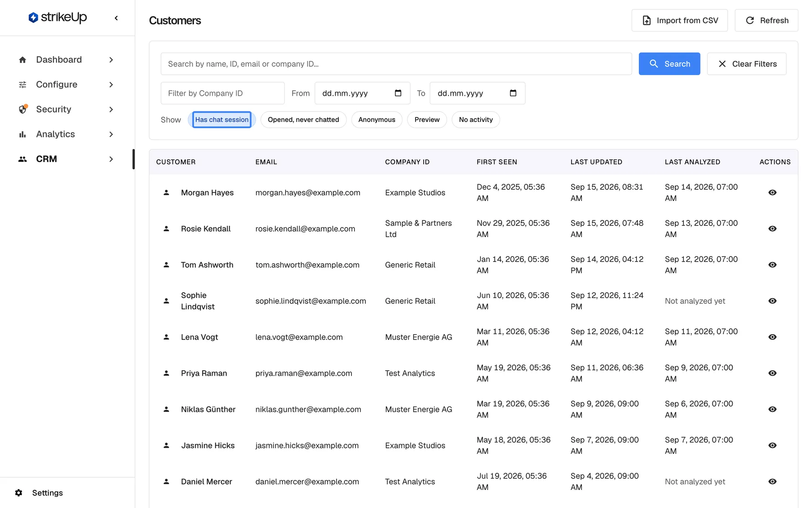812x508 pixels.
Task: Expand the Dashboard menu chevron
Action: (x=111, y=60)
